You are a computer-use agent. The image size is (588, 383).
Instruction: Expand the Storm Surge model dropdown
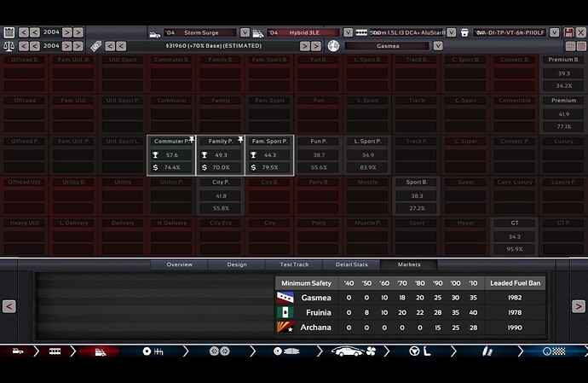pyautogui.click(x=245, y=32)
